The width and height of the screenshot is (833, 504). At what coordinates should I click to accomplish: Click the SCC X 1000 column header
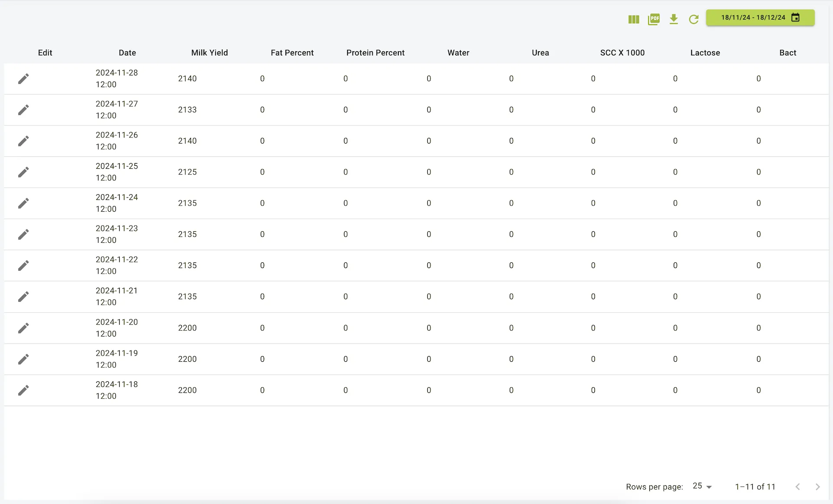622,52
